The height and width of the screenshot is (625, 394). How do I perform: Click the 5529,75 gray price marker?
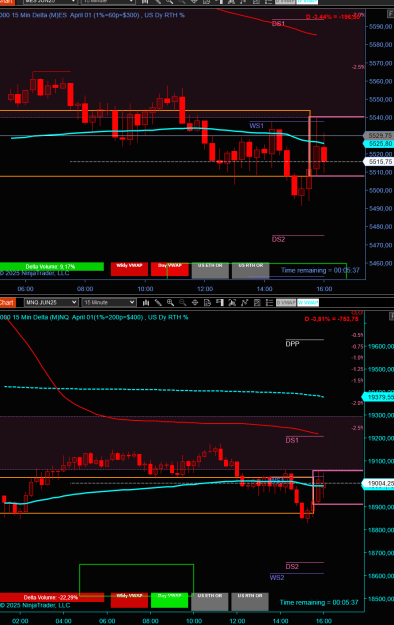coord(379,136)
